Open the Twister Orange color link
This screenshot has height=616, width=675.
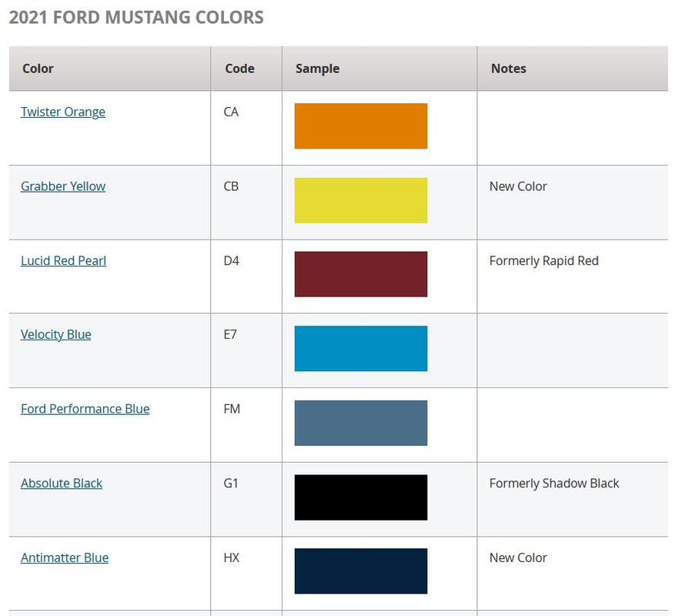(x=63, y=112)
